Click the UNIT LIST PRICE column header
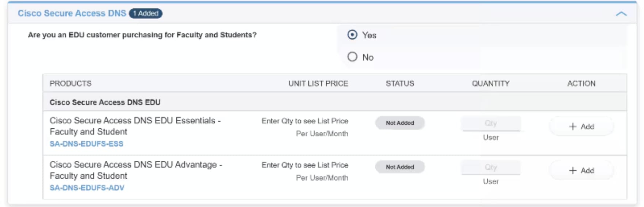644x207 pixels. [318, 83]
